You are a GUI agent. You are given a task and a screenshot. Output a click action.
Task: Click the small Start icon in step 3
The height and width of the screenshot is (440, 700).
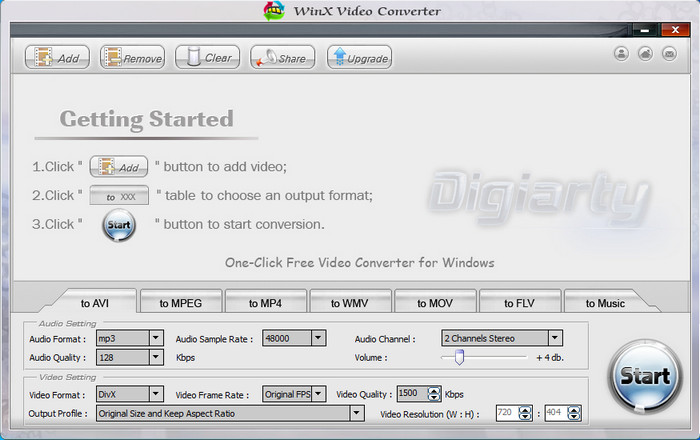[x=119, y=225]
